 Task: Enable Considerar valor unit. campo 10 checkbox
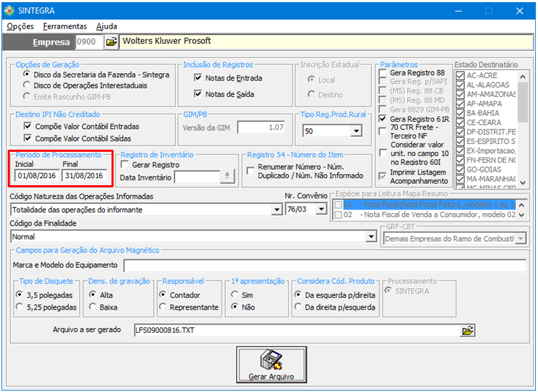pyautogui.click(x=383, y=153)
